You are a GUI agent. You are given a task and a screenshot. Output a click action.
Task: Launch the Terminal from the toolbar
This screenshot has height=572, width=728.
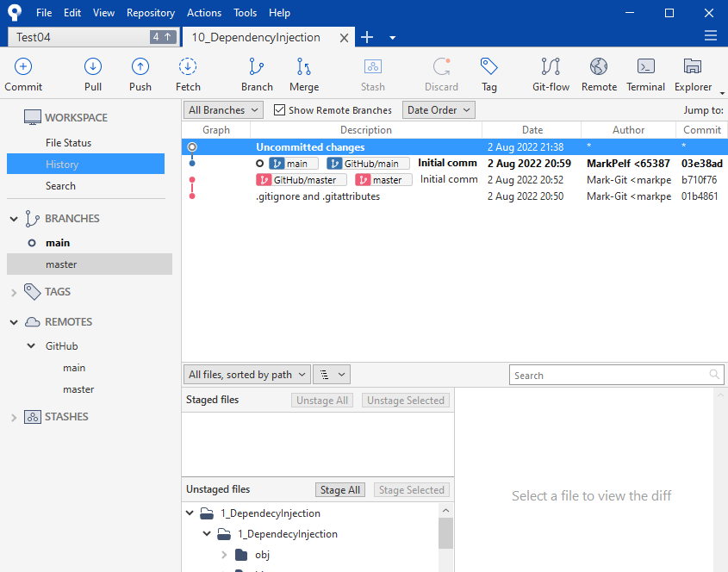[x=645, y=67]
